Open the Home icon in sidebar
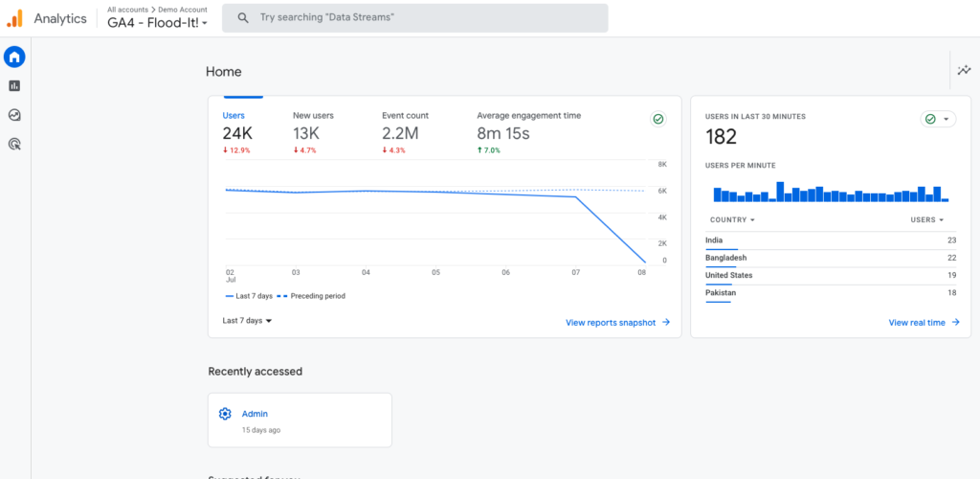Screen dimensions: 980x479 click(14, 57)
